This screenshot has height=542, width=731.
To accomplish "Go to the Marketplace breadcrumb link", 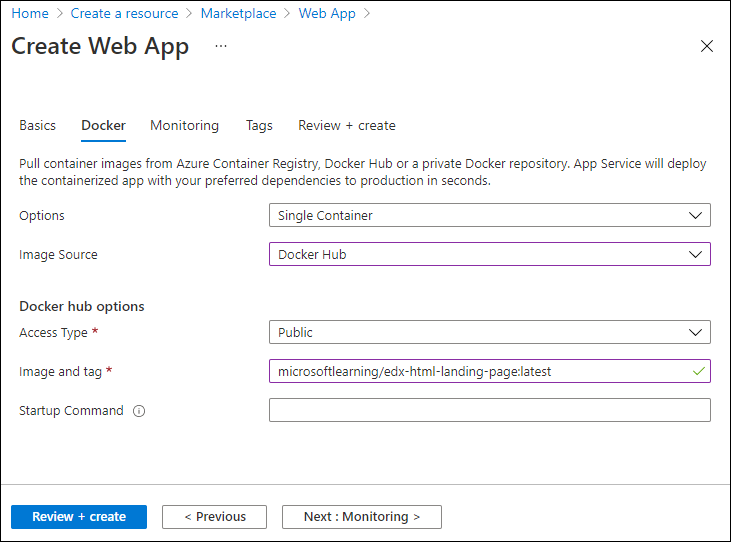I will [x=239, y=14].
